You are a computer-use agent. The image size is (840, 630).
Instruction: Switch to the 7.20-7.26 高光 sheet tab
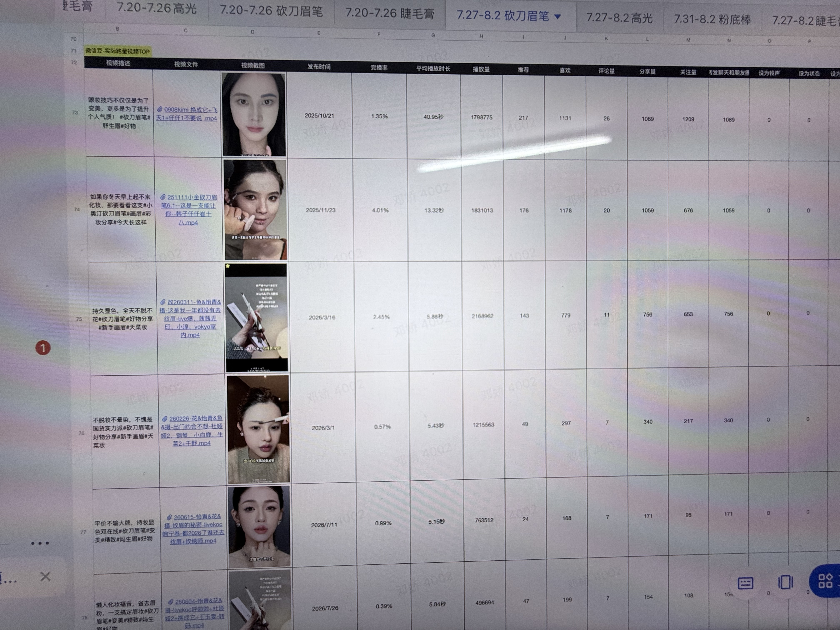point(156,8)
